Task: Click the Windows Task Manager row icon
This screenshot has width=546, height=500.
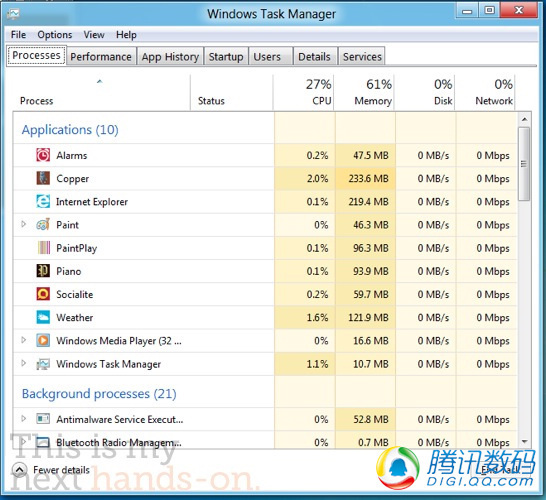Action: 43,364
